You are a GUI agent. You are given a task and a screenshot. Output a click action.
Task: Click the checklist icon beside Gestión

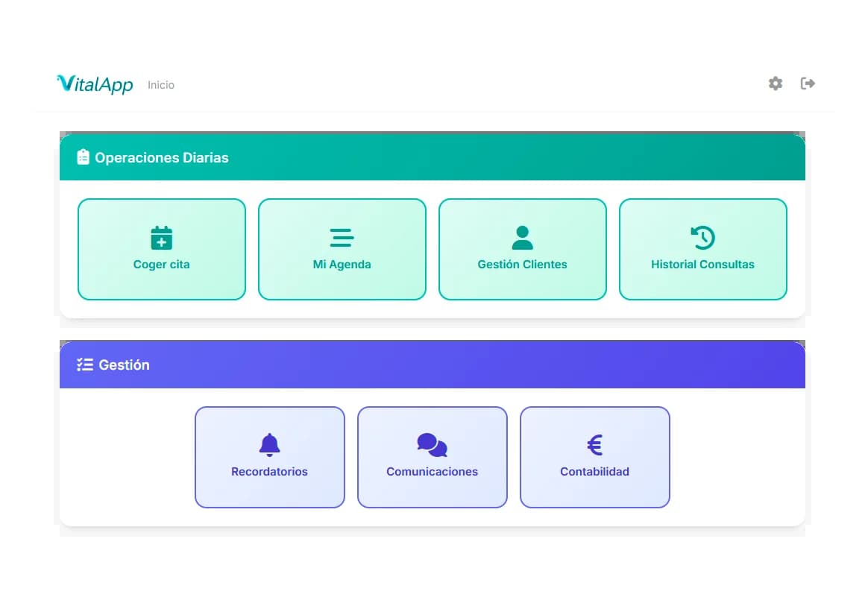[x=84, y=364]
